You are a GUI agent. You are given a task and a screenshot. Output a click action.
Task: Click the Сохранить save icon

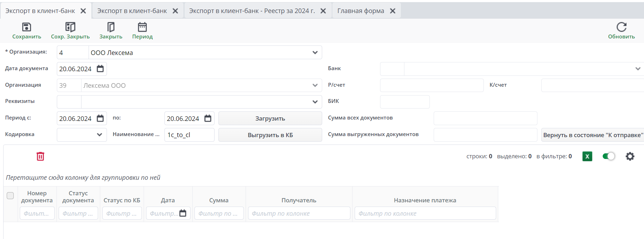(26, 27)
